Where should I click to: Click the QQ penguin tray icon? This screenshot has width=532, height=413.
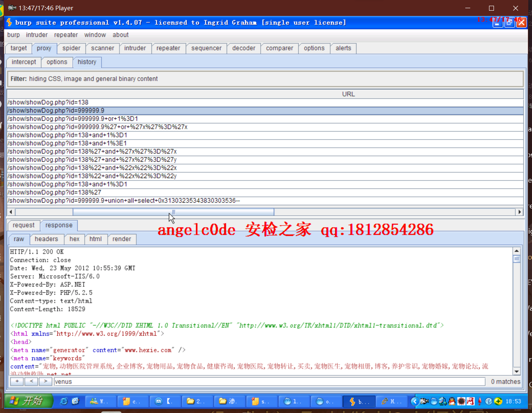click(452, 402)
